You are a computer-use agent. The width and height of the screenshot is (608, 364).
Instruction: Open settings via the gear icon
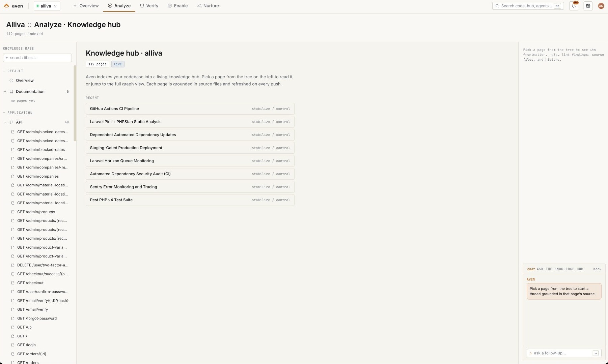click(588, 6)
